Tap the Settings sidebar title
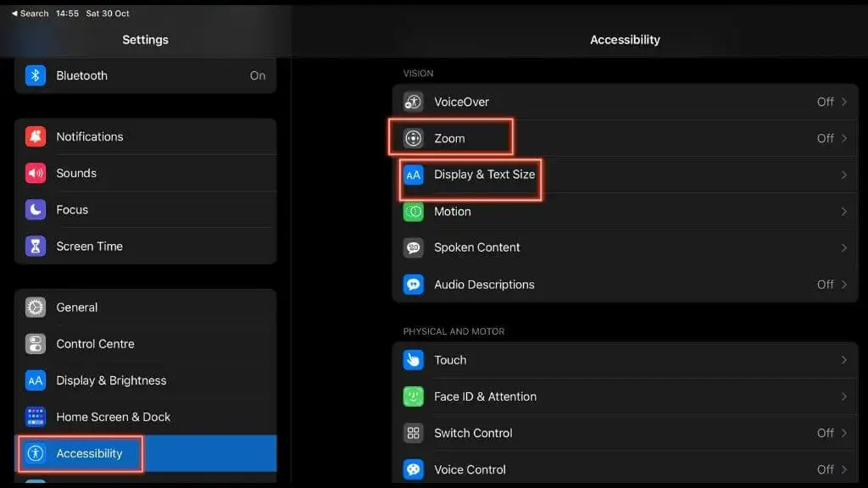The width and height of the screenshot is (868, 488). click(x=145, y=40)
